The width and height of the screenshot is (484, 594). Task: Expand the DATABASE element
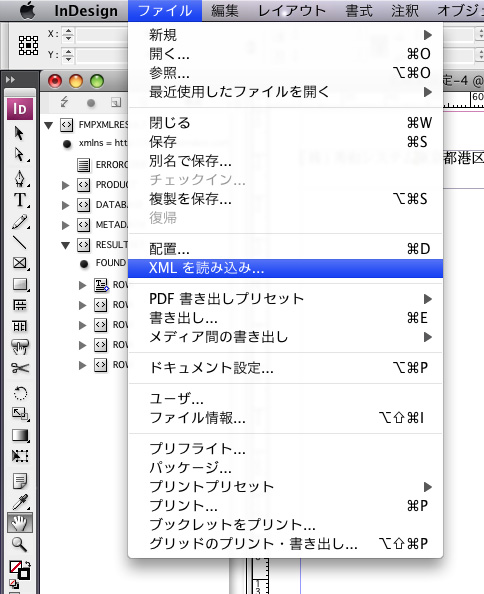pyautogui.click(x=66, y=205)
